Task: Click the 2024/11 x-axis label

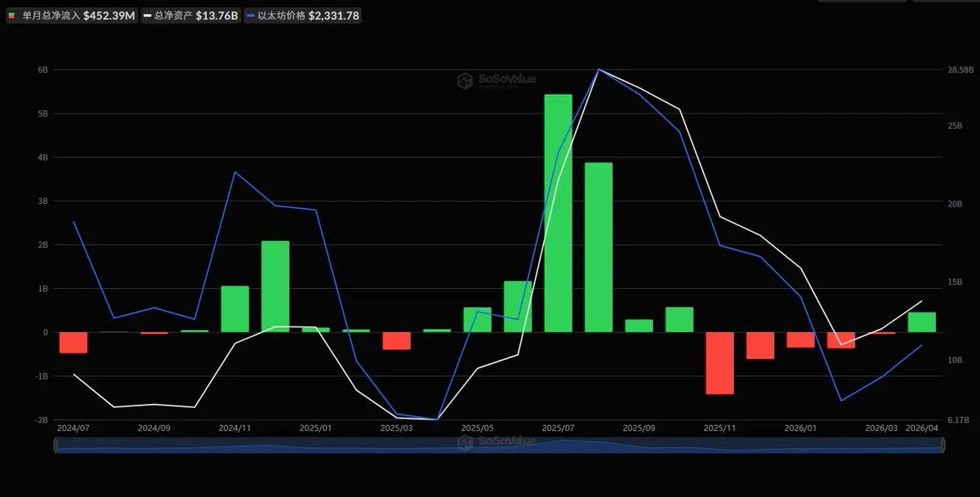Action: click(x=235, y=428)
